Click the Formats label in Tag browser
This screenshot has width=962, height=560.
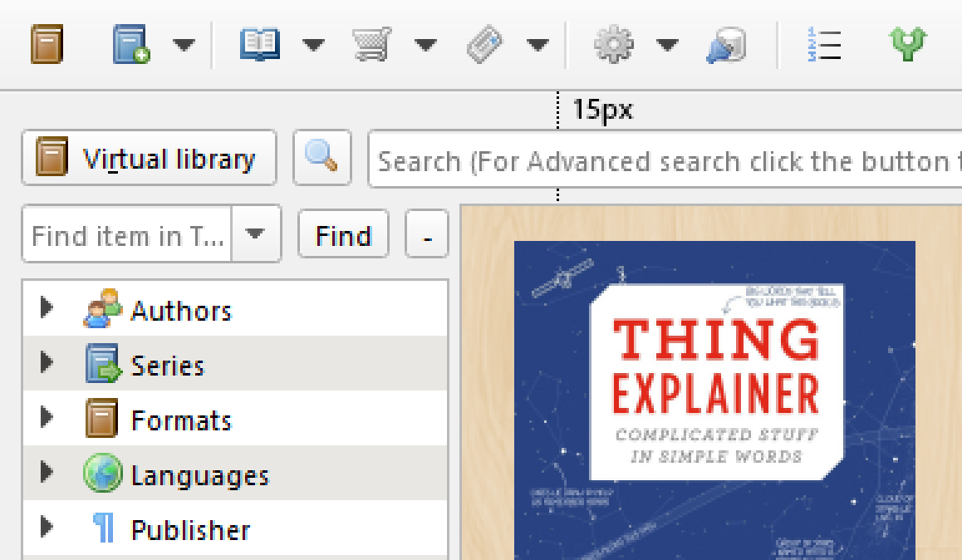[182, 420]
